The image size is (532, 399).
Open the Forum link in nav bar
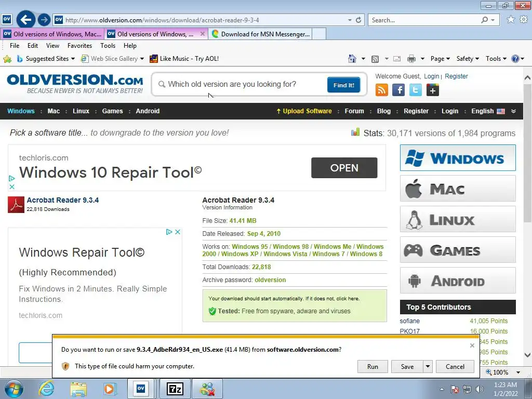coord(354,111)
